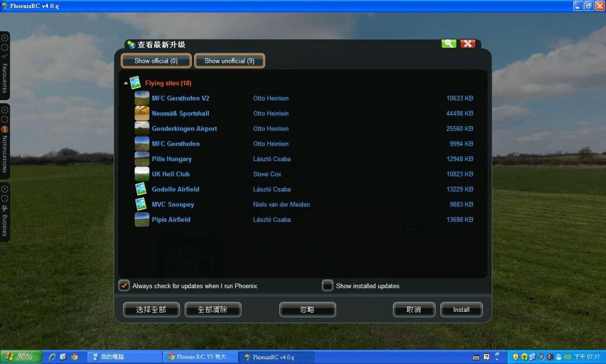Screen dimensions: 606x364
Task: Select the Godollo Airfield entry name
Action: (175, 189)
